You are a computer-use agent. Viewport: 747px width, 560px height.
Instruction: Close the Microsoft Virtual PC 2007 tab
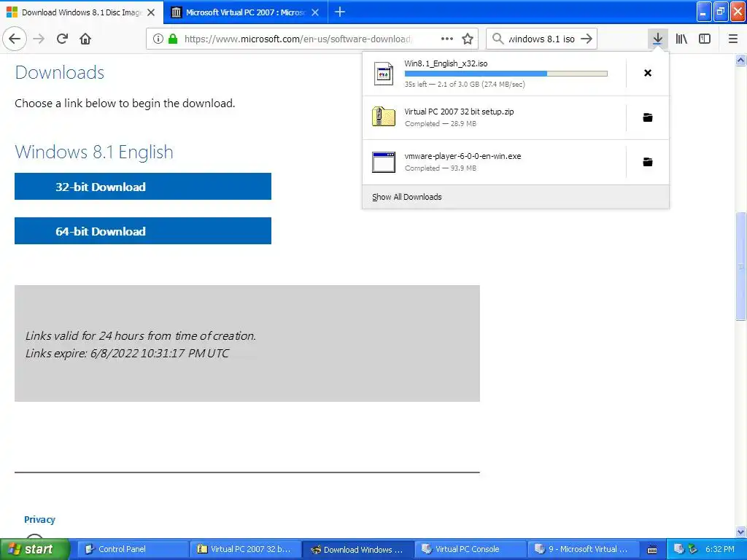point(315,12)
